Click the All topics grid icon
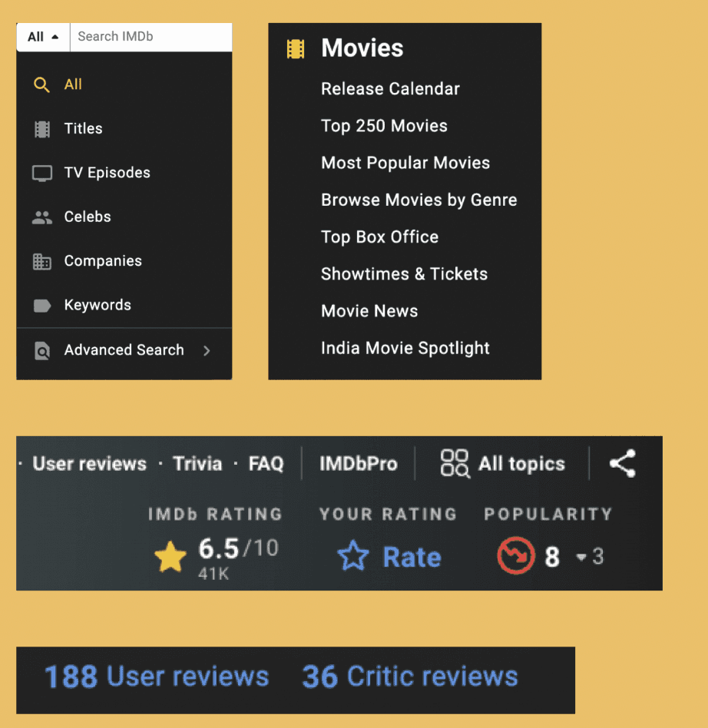This screenshot has height=728, width=708. click(x=455, y=463)
